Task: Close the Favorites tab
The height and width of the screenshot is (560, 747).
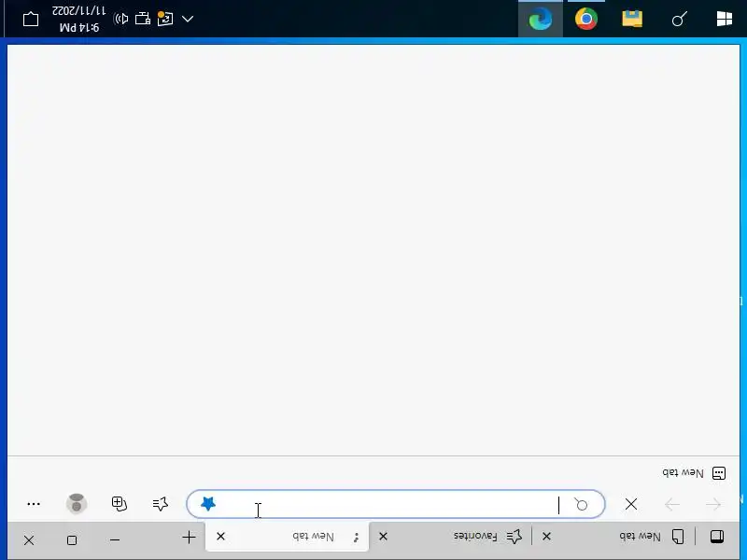Action: [383, 537]
